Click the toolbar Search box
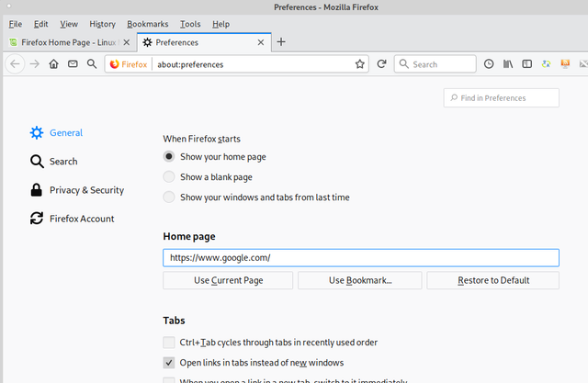Screen dimensions: 588x383 [x=435, y=64]
